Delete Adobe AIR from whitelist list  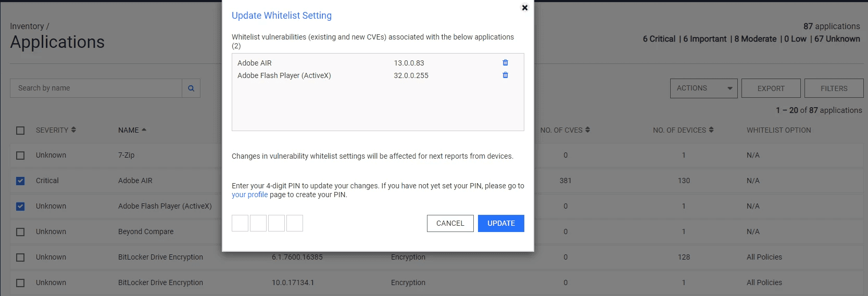[x=505, y=62]
